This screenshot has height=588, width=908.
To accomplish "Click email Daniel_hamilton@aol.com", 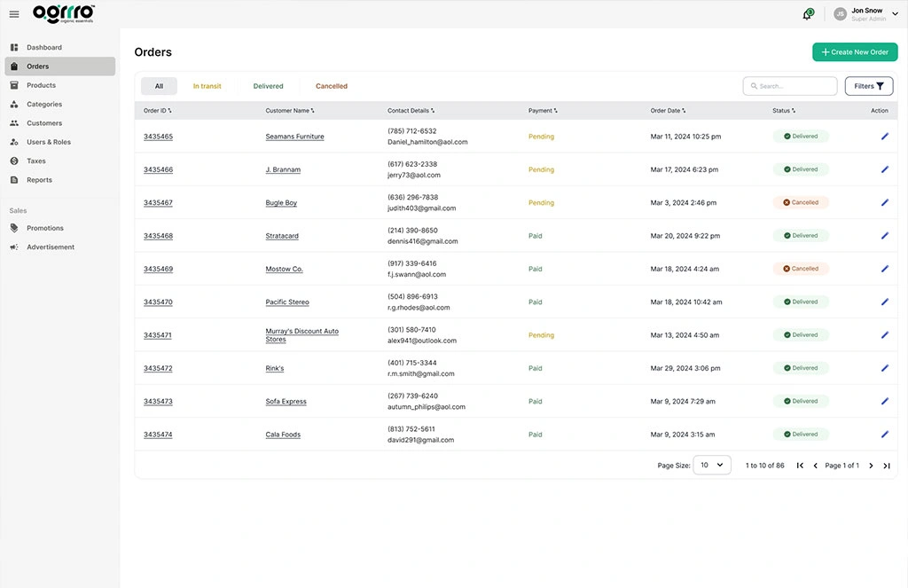I will [x=427, y=142].
